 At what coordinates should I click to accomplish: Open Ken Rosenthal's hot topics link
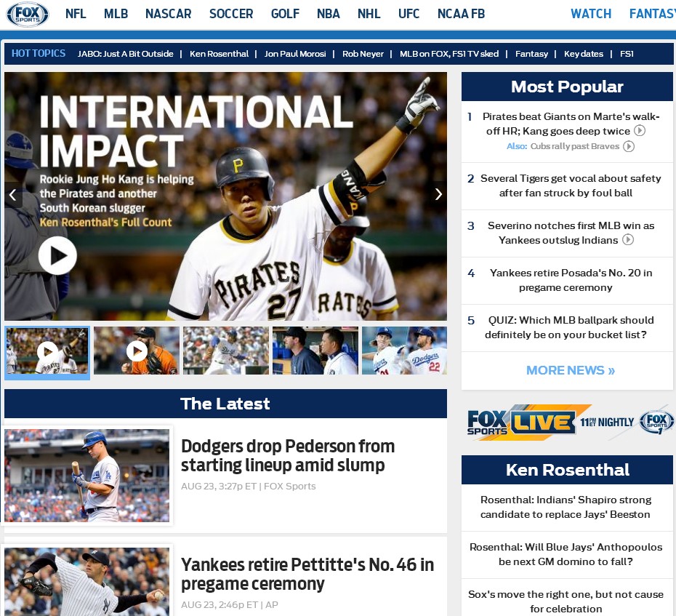click(x=219, y=53)
